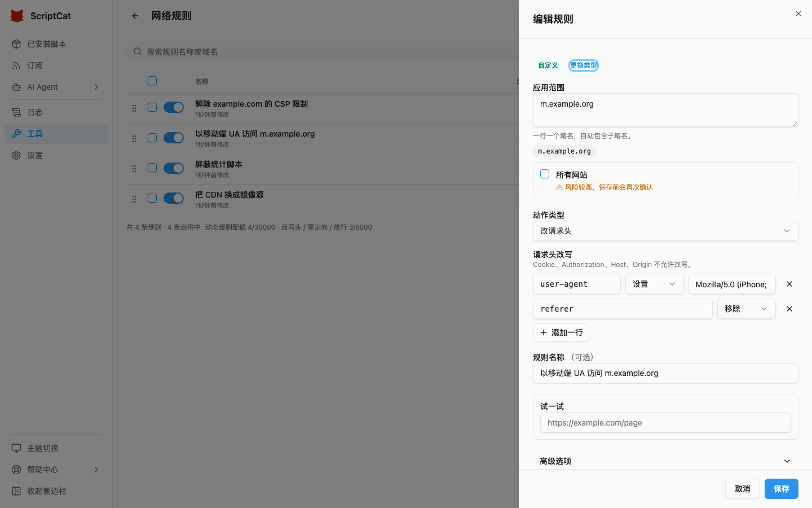The image size is (812, 508).
Task: Click the 规则名称 input field
Action: click(x=665, y=373)
